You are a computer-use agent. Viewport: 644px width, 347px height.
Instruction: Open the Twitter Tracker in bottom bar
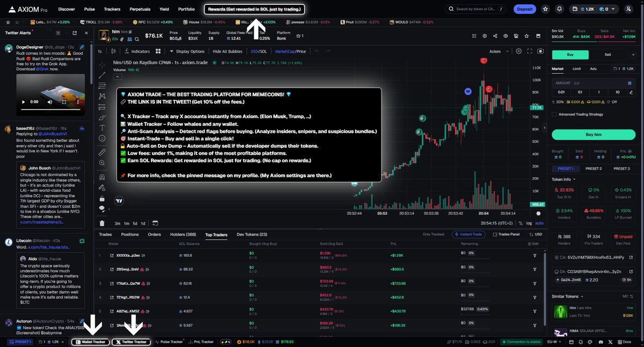131,342
